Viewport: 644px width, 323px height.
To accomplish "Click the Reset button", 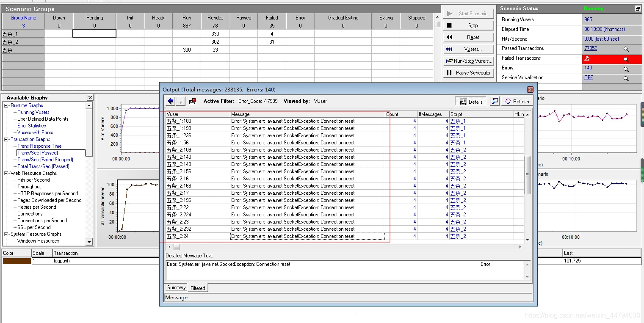I will (468, 37).
